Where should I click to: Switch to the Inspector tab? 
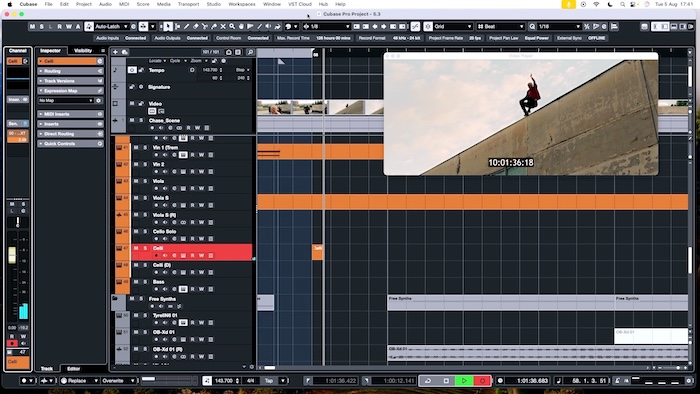(50, 50)
